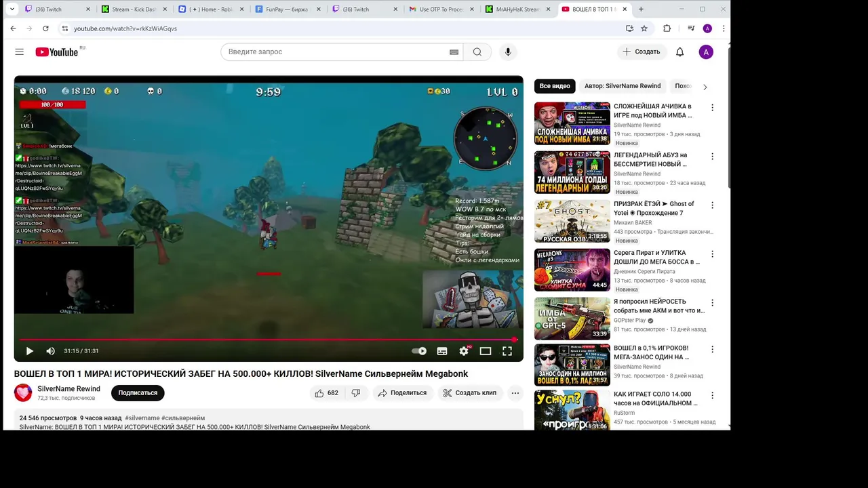868x488 pixels.
Task: Click the Создать button
Action: pos(641,52)
